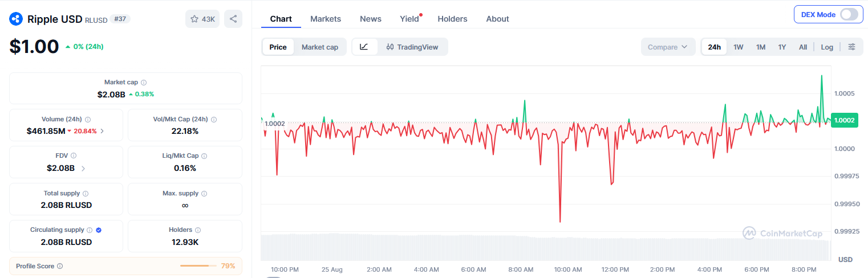Click Liq/Mkt Cap info icon
The height and width of the screenshot is (278, 868).
coord(204,156)
